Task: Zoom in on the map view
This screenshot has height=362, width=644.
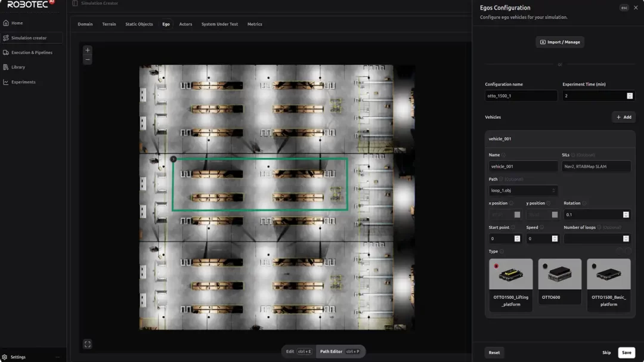Action: coord(88,50)
